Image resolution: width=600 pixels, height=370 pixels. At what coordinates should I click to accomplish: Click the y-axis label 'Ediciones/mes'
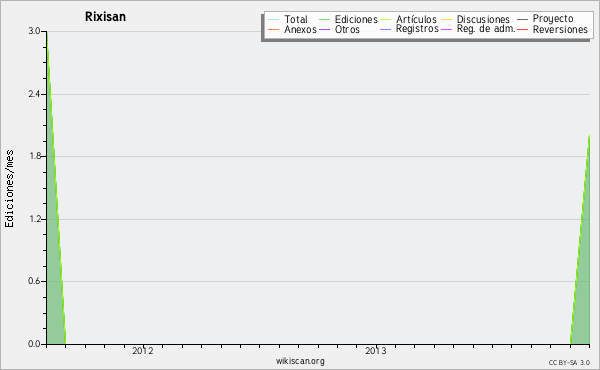(9, 189)
